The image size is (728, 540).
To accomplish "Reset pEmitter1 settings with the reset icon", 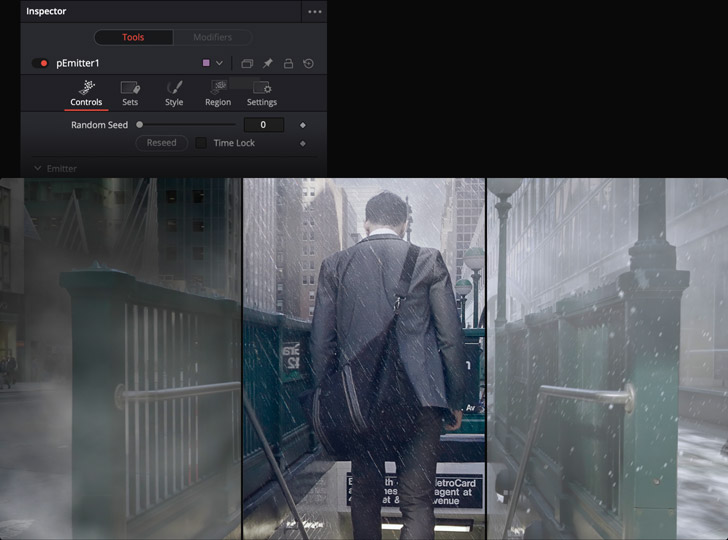I will pyautogui.click(x=308, y=63).
